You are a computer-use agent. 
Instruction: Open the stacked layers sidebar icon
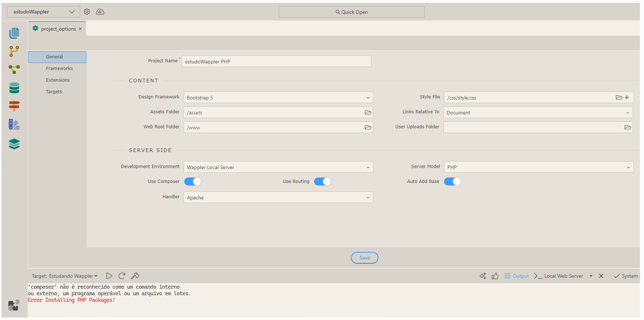point(14,144)
